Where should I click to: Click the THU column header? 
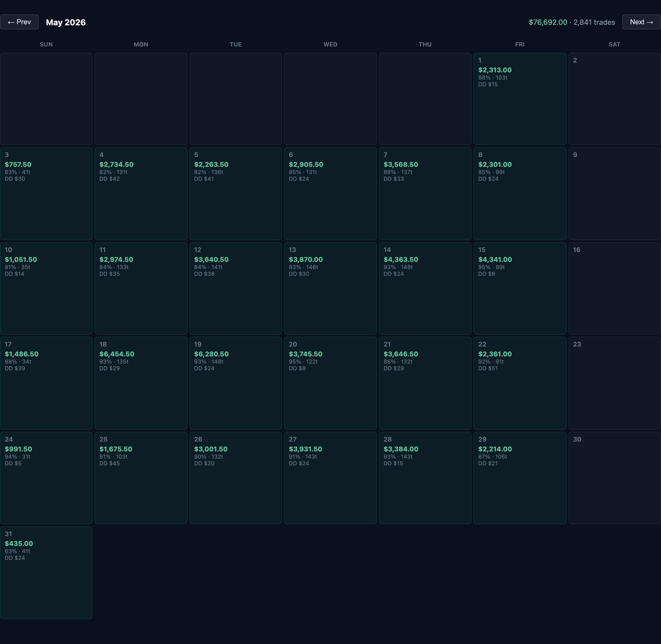[425, 44]
